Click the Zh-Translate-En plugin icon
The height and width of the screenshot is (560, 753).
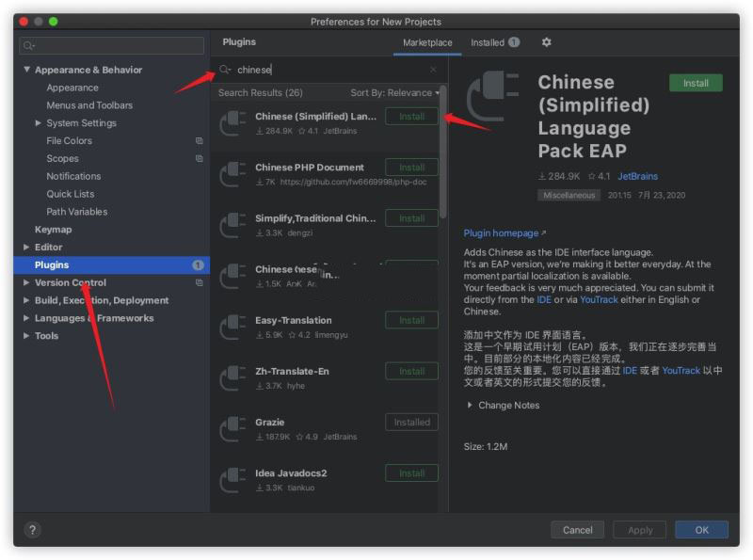tap(232, 377)
